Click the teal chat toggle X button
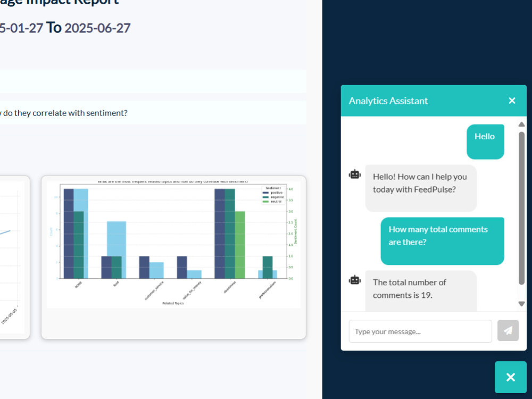 511,377
